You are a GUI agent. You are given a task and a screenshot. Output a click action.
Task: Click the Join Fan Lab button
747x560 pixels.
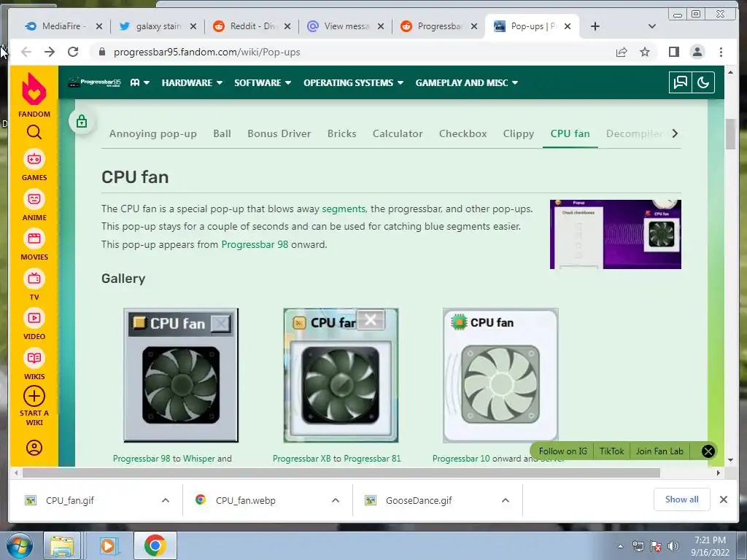pyautogui.click(x=659, y=451)
